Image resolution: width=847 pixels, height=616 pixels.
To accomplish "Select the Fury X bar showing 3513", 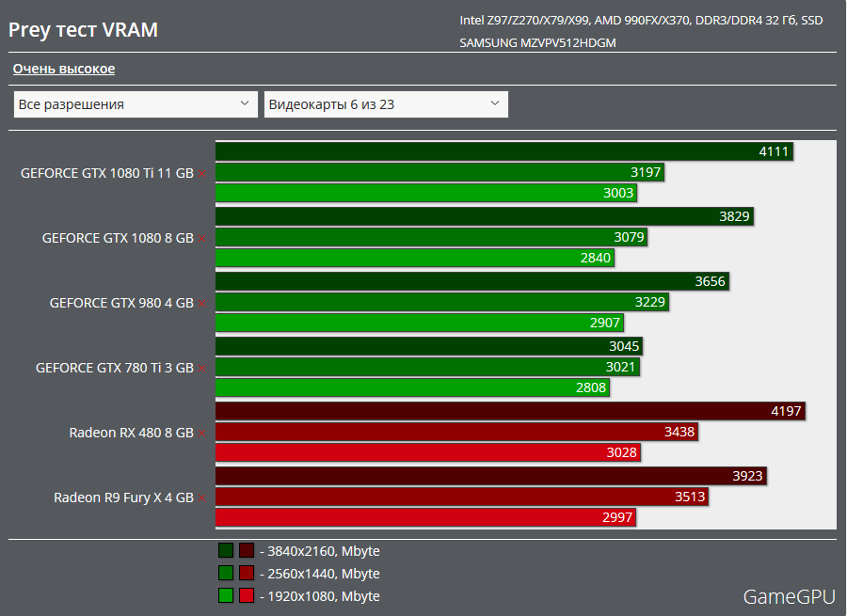I will pos(461,497).
